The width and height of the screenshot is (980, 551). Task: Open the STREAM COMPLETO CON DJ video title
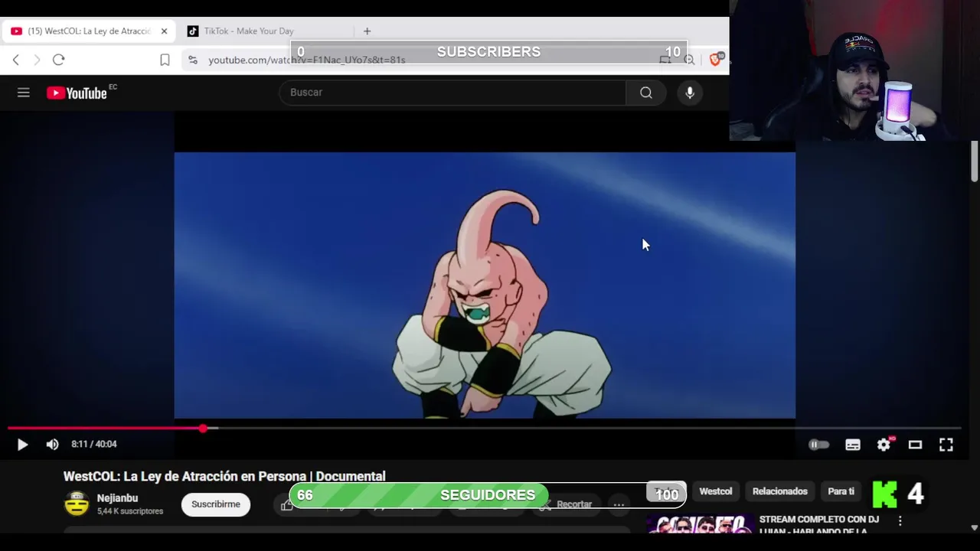[818, 525]
